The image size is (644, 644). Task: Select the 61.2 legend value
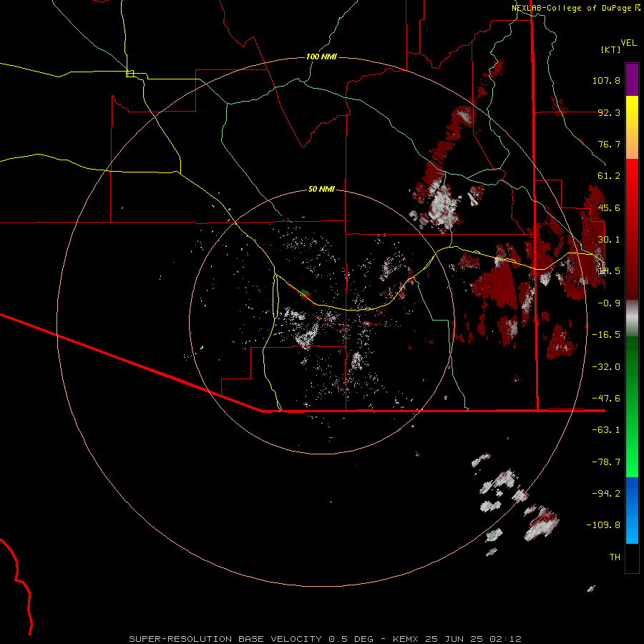(609, 176)
